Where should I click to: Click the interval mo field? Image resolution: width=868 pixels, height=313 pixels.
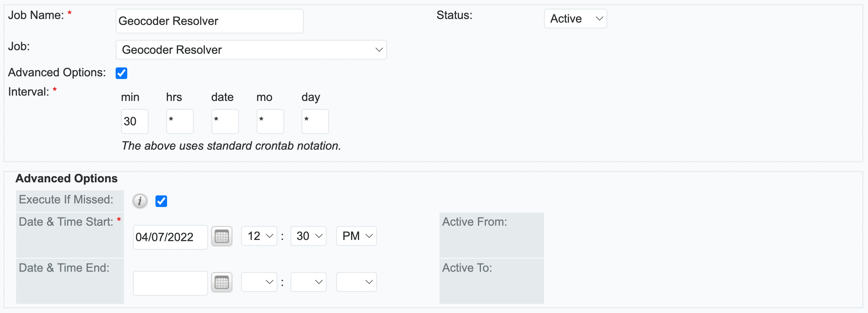(270, 121)
